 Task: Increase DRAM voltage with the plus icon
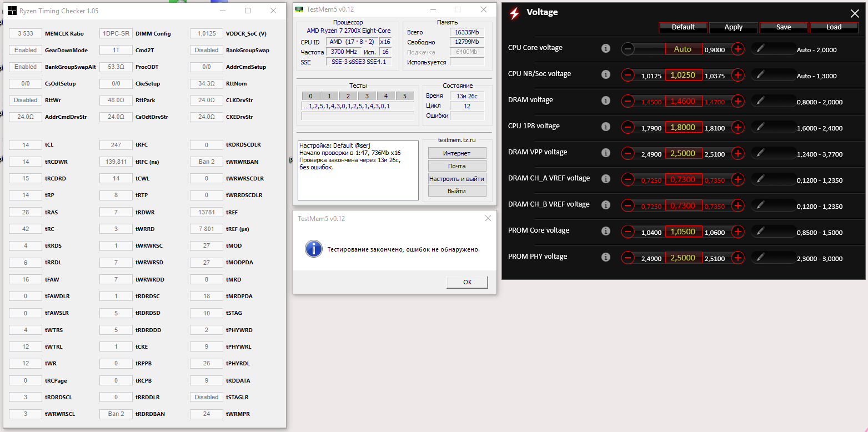pyautogui.click(x=737, y=101)
